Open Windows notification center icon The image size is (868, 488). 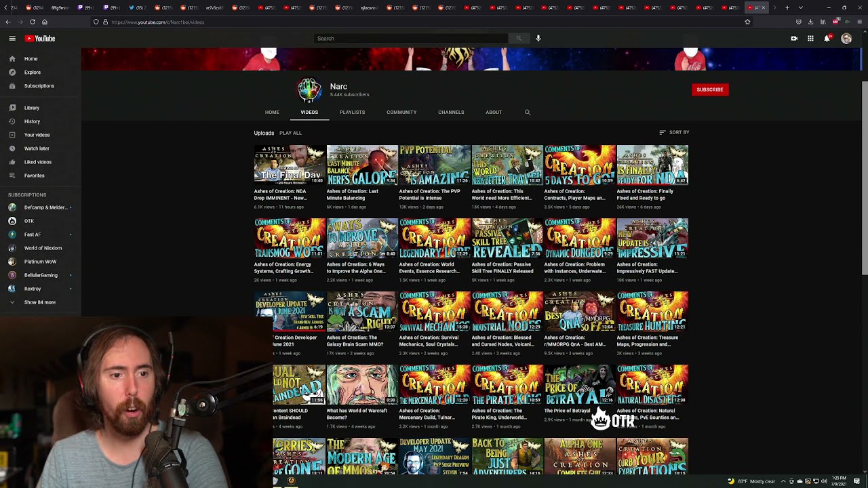tap(856, 481)
